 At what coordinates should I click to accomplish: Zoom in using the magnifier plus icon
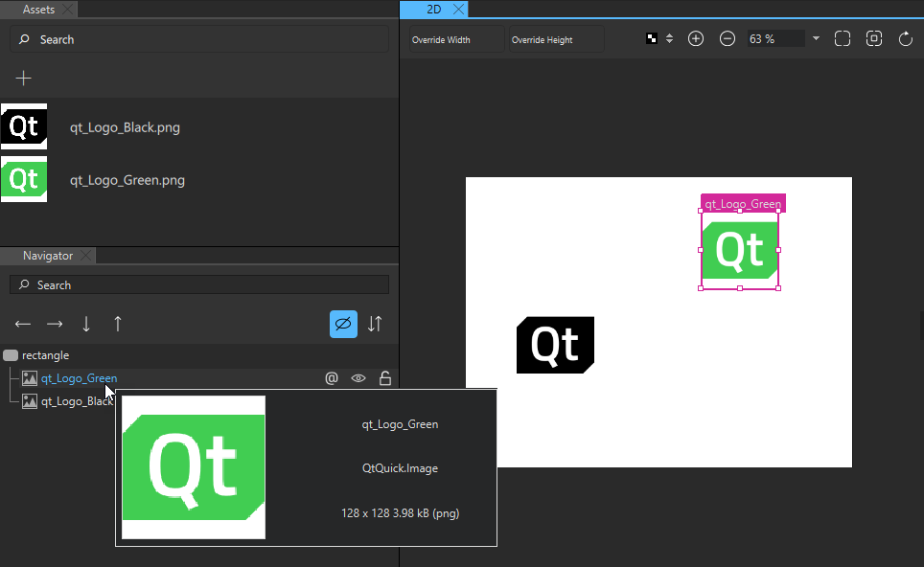pyautogui.click(x=696, y=38)
